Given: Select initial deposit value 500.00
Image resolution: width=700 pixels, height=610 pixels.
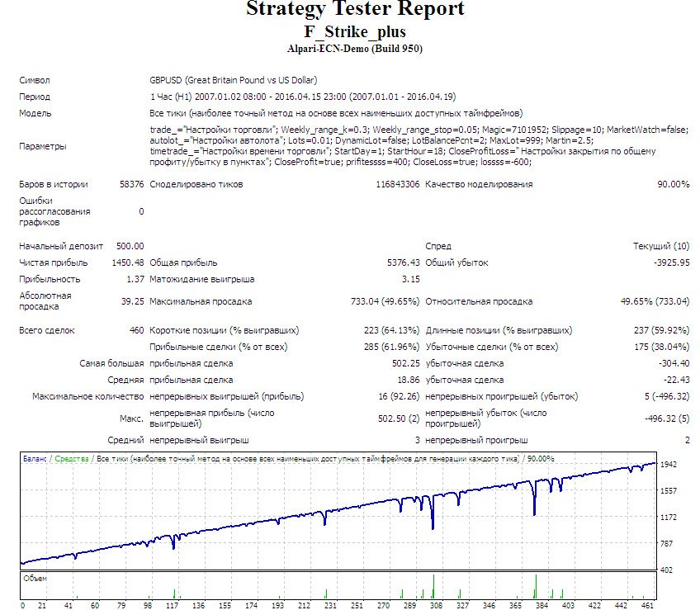Looking at the screenshot, I should (x=130, y=247).
